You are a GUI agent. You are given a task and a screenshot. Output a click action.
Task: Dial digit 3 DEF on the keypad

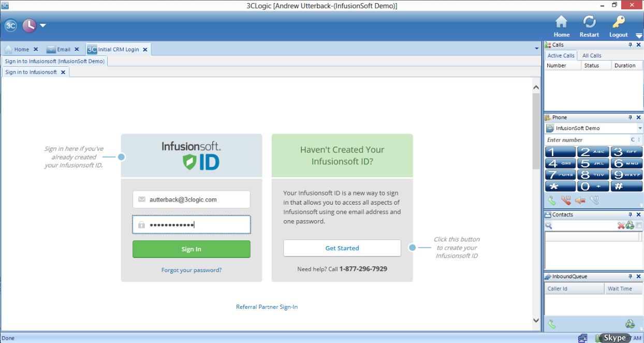[626, 152]
